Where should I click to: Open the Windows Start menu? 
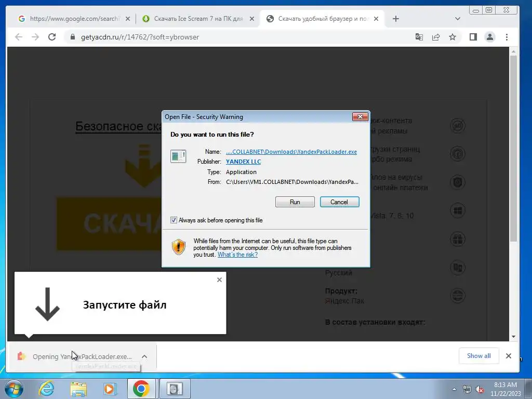pyautogui.click(x=14, y=389)
